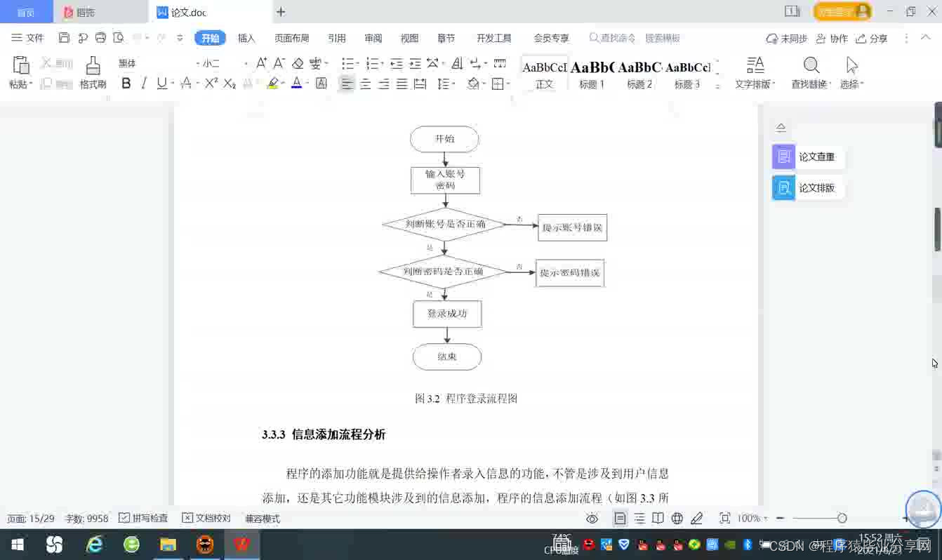Switch to page layout view in status bar
Viewport: 942px width, 560px height.
(x=620, y=519)
